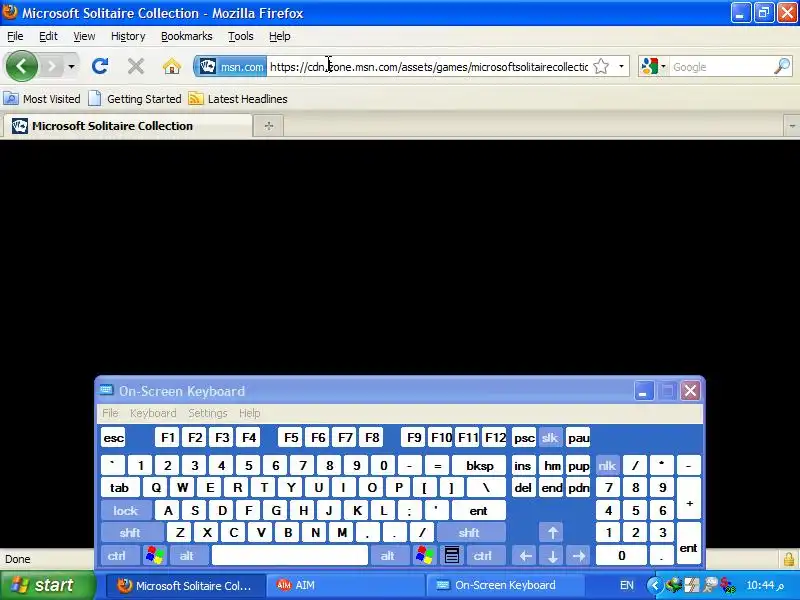The height and width of the screenshot is (600, 800).
Task: Toggle right shft key on keyboard
Action: coord(469,533)
